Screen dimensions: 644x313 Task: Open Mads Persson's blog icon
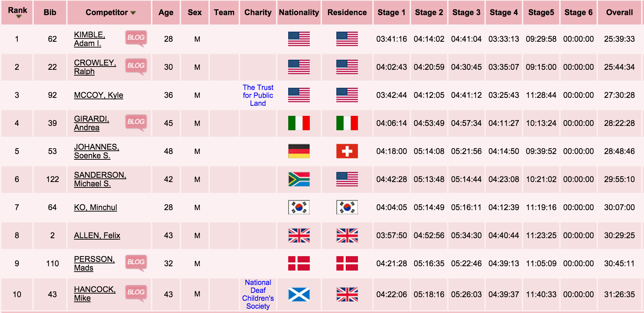136,262
